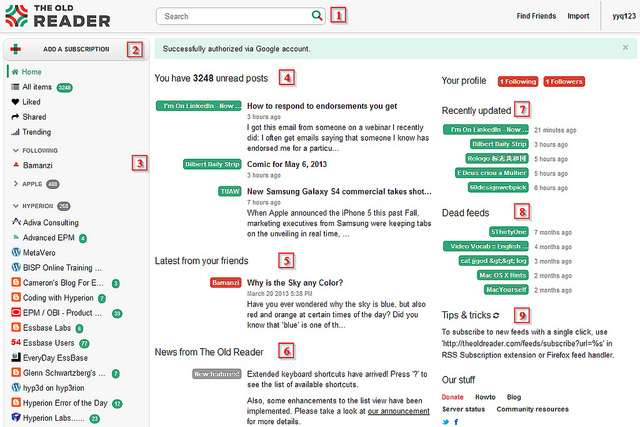Open Bamanzi in Following list
Screen dimensions: 640x427
pyautogui.click(x=38, y=165)
